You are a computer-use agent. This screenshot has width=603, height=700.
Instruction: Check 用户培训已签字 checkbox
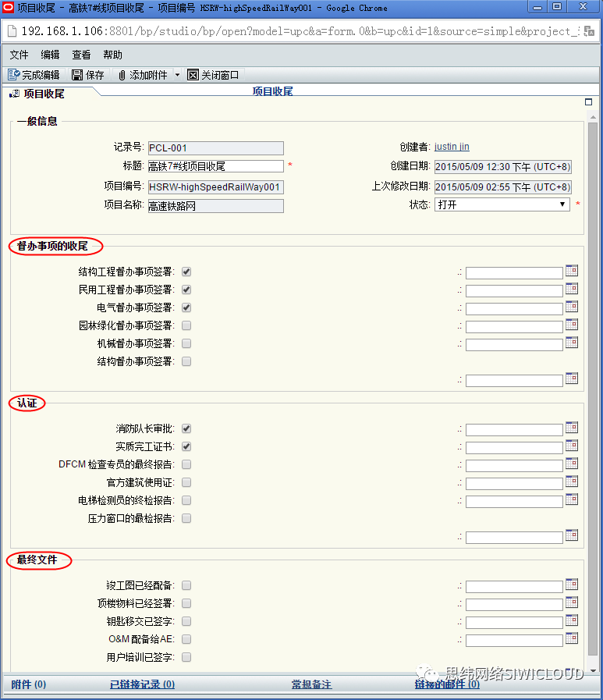[186, 657]
